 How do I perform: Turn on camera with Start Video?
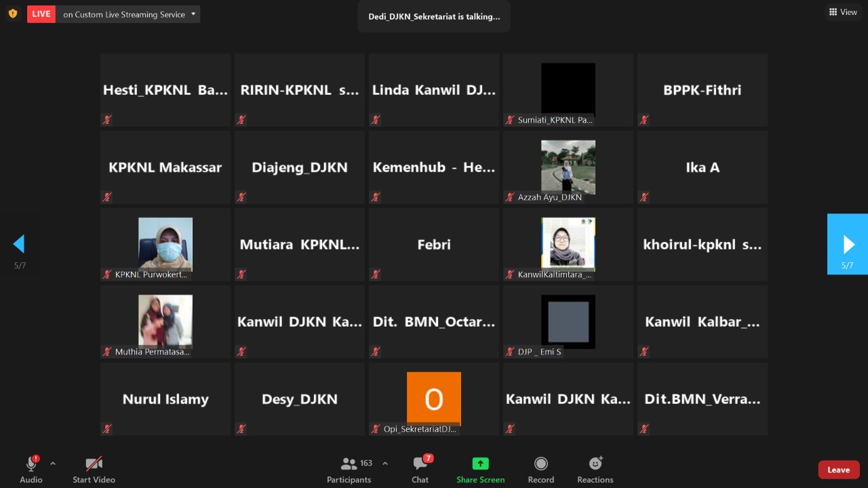(x=94, y=469)
